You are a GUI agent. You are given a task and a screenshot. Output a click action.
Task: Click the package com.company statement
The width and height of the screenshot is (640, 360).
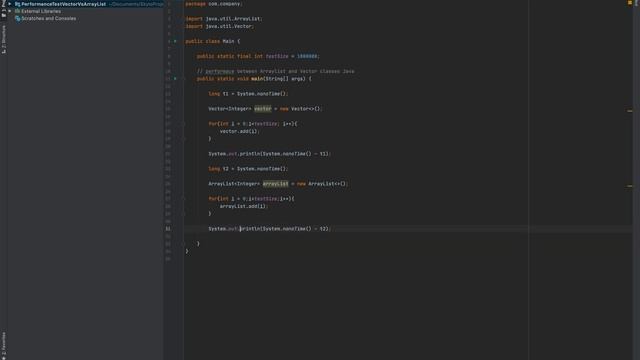(x=214, y=4)
